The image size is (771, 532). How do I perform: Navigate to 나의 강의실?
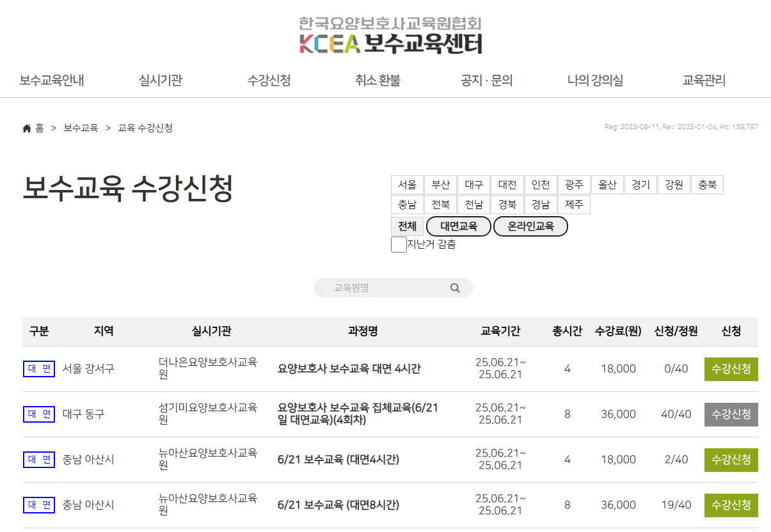click(594, 80)
